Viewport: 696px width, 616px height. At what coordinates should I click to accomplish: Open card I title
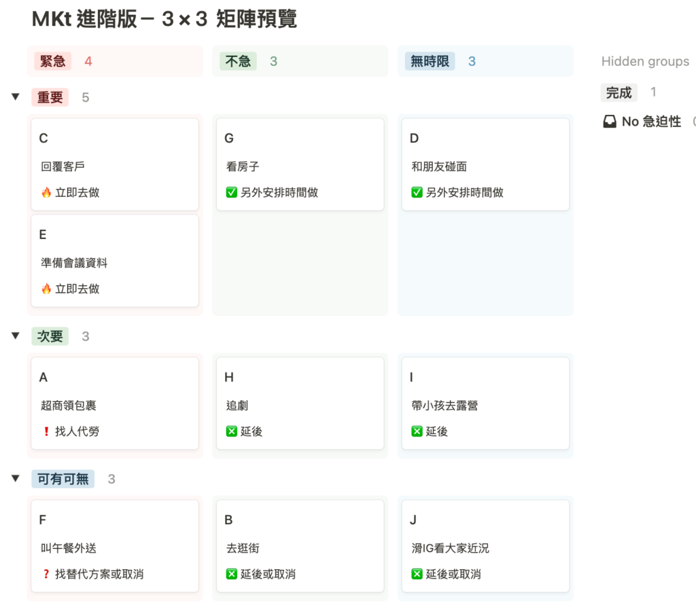point(411,378)
